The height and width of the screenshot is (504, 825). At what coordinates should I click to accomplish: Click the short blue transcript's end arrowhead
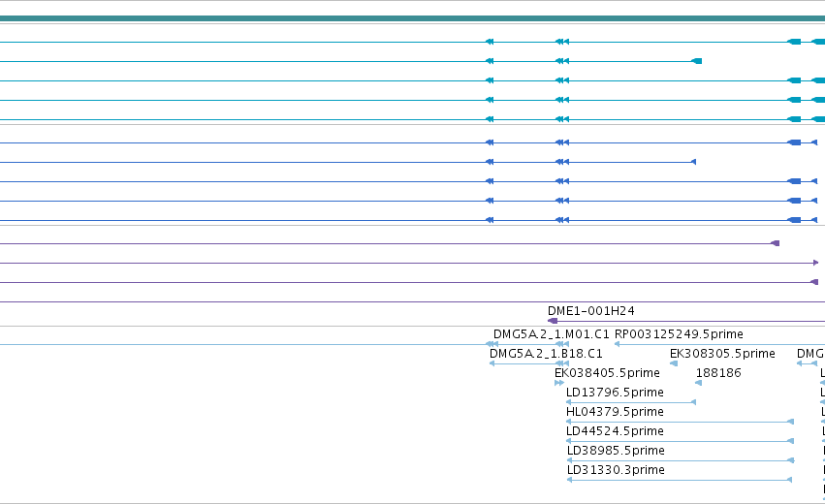(693, 162)
